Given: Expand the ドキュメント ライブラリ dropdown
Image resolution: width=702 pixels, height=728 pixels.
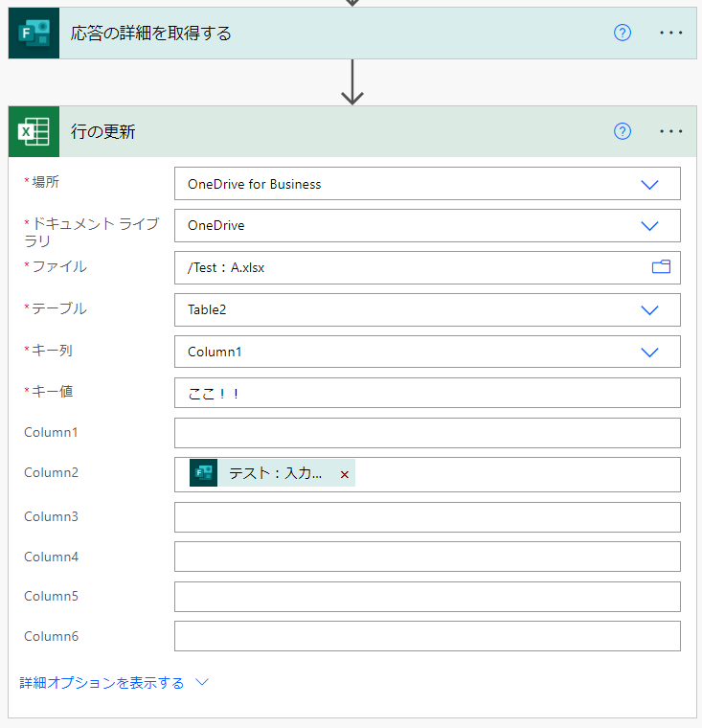Looking at the screenshot, I should tap(649, 226).
